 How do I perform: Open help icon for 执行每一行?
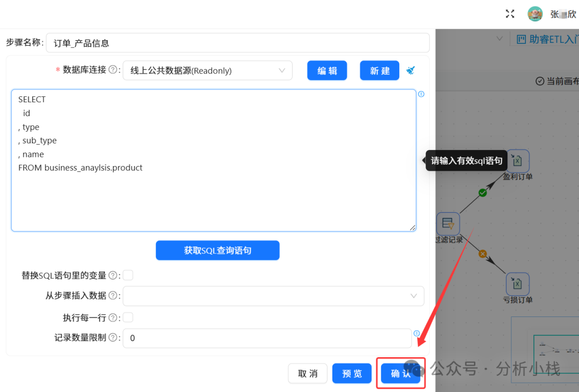[113, 318]
